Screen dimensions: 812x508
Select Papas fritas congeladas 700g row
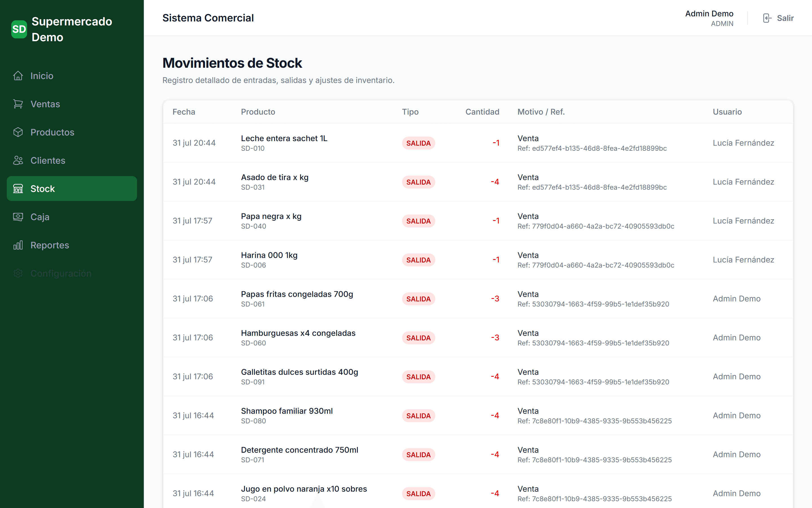[x=478, y=299]
